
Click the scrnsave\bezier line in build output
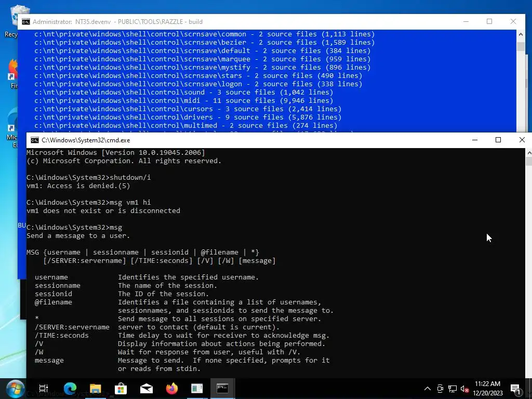(205, 43)
